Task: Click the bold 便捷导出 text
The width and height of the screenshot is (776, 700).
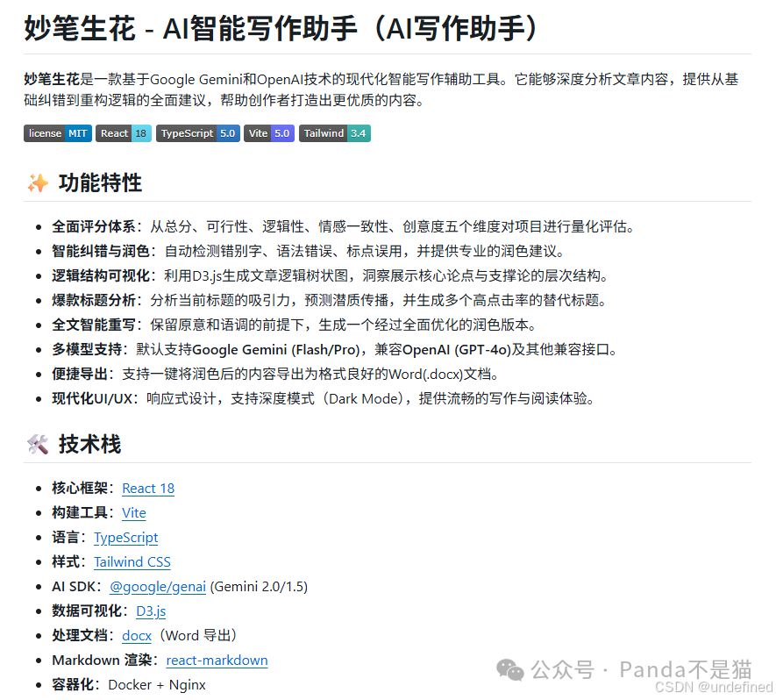Action: 80,375
